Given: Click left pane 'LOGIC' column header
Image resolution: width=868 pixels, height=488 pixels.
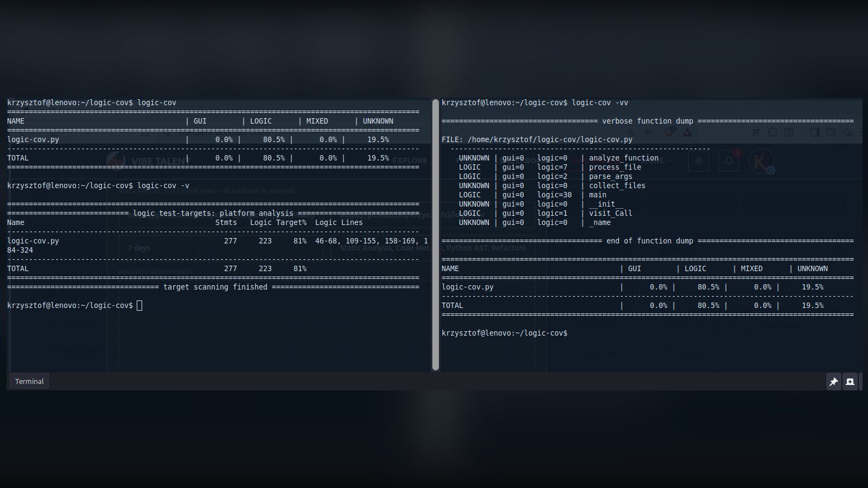Looking at the screenshot, I should [261, 121].
